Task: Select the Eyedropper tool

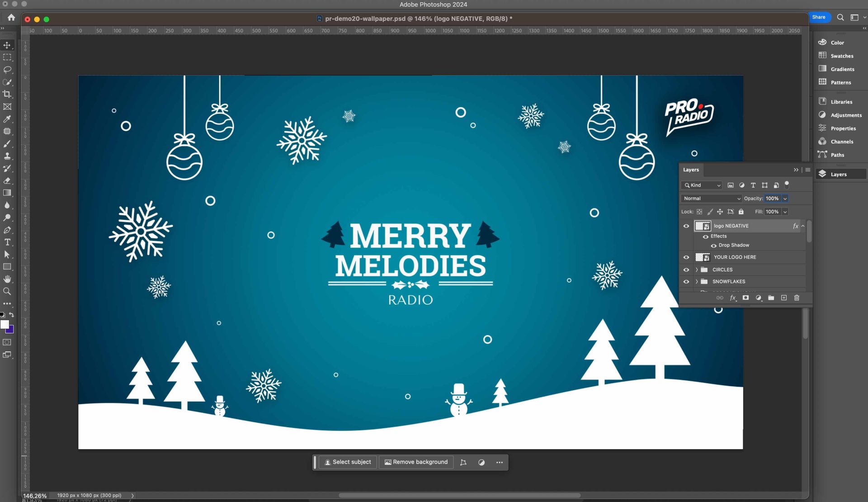Action: point(7,119)
